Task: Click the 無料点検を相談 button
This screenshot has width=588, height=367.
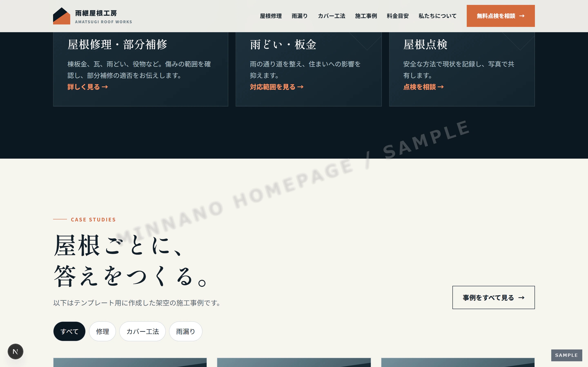Action: click(x=501, y=16)
